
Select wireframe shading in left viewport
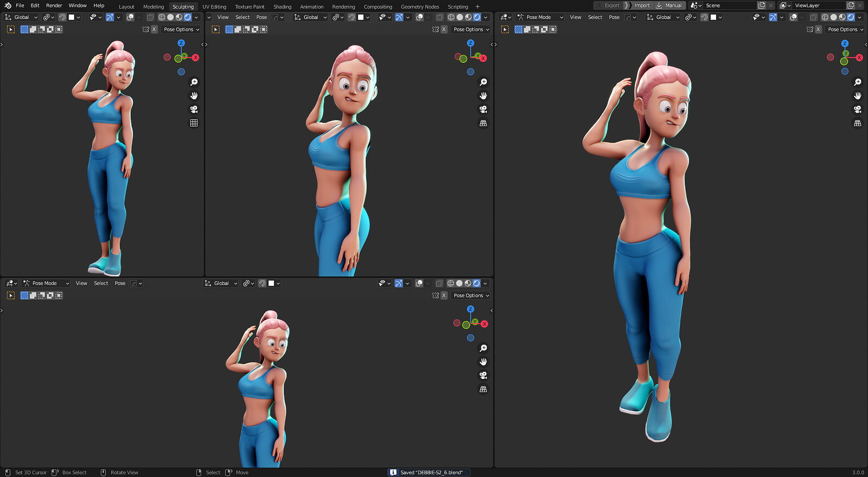(x=162, y=17)
